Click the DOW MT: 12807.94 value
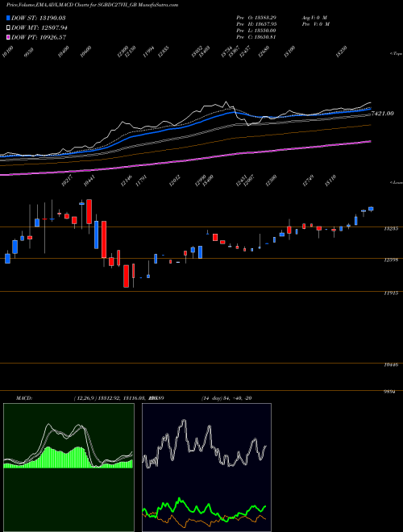 coord(39,28)
